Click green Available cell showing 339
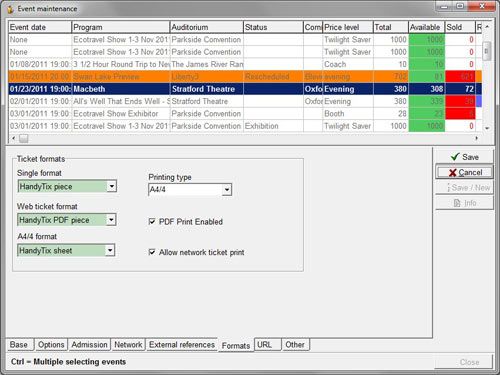The width and height of the screenshot is (500, 375). tap(427, 101)
